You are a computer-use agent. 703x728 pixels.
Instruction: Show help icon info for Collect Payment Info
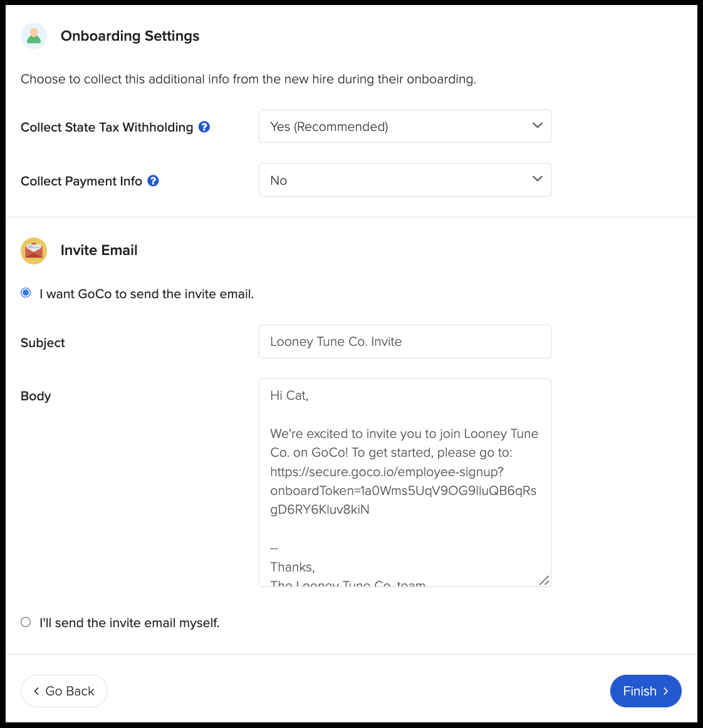pos(154,180)
